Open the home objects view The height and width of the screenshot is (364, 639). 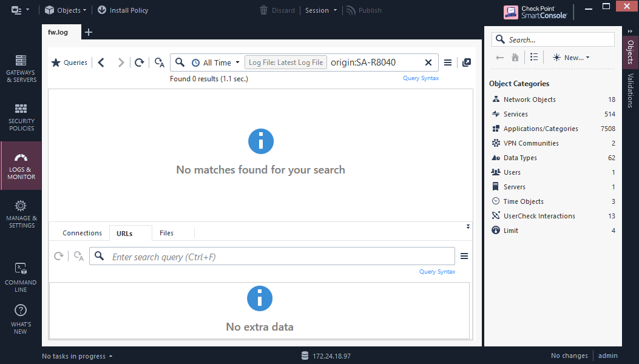515,57
